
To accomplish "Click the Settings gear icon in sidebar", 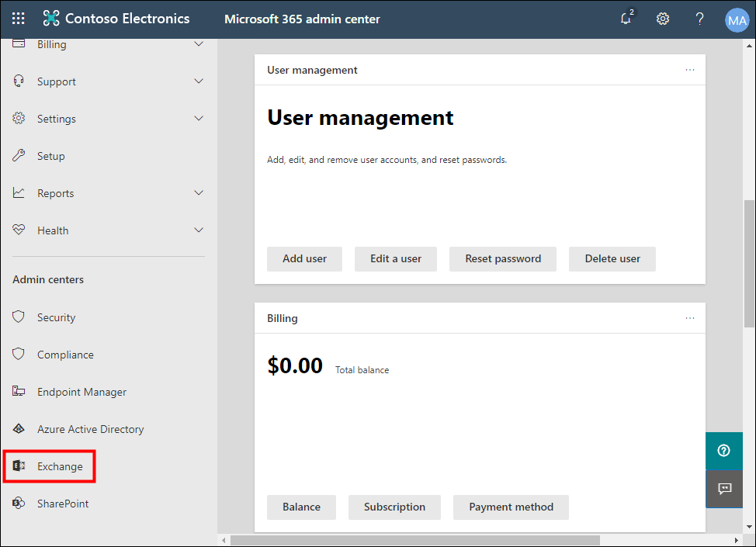I will click(x=19, y=118).
